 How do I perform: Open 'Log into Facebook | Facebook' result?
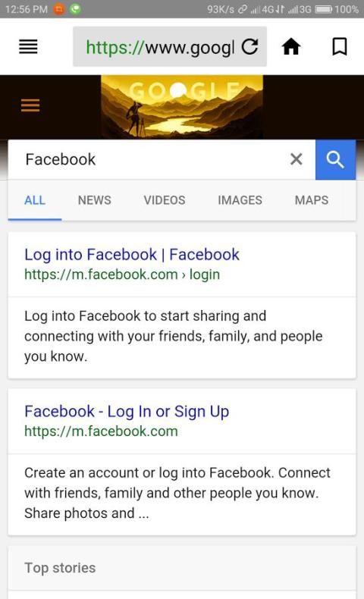pos(132,255)
